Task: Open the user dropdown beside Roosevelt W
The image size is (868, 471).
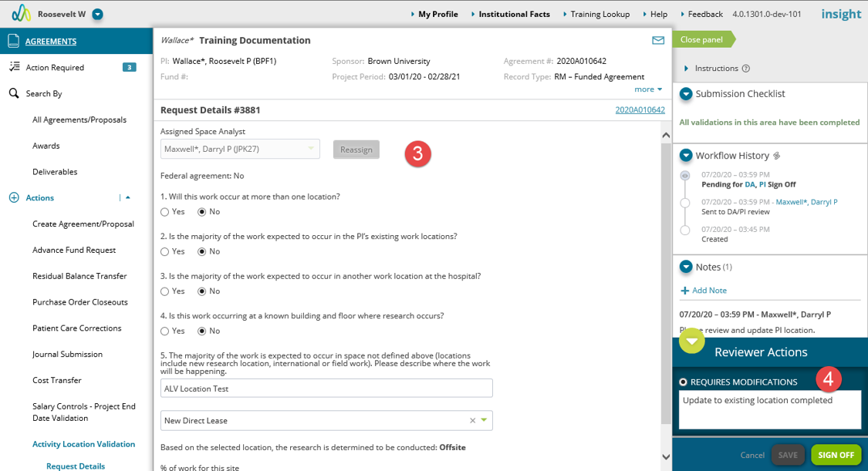Action: click(97, 15)
